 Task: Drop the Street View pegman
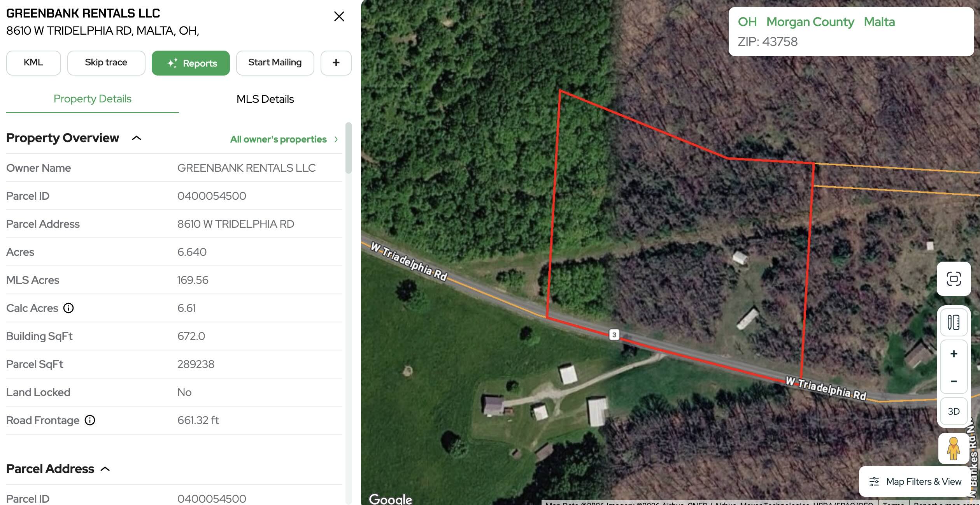coord(953,449)
